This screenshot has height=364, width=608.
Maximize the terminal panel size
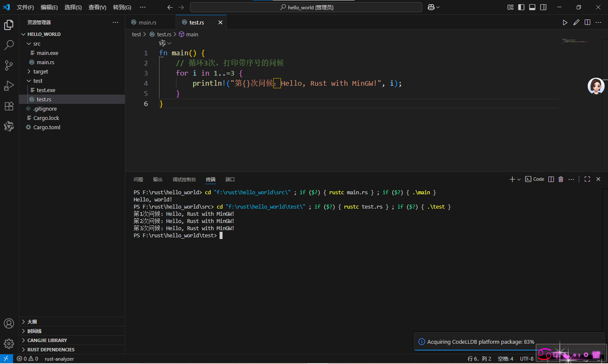pyautogui.click(x=587, y=179)
